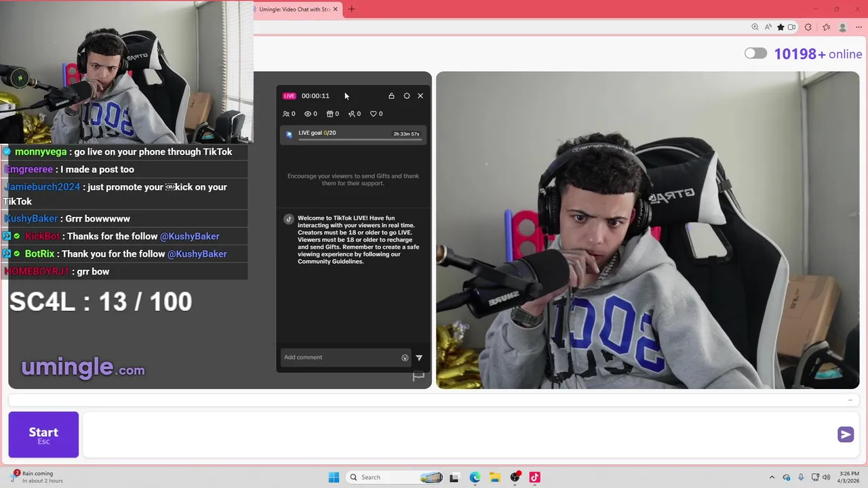This screenshot has width=868, height=488.
Task: Click the gift box counter icon
Action: click(x=332, y=114)
